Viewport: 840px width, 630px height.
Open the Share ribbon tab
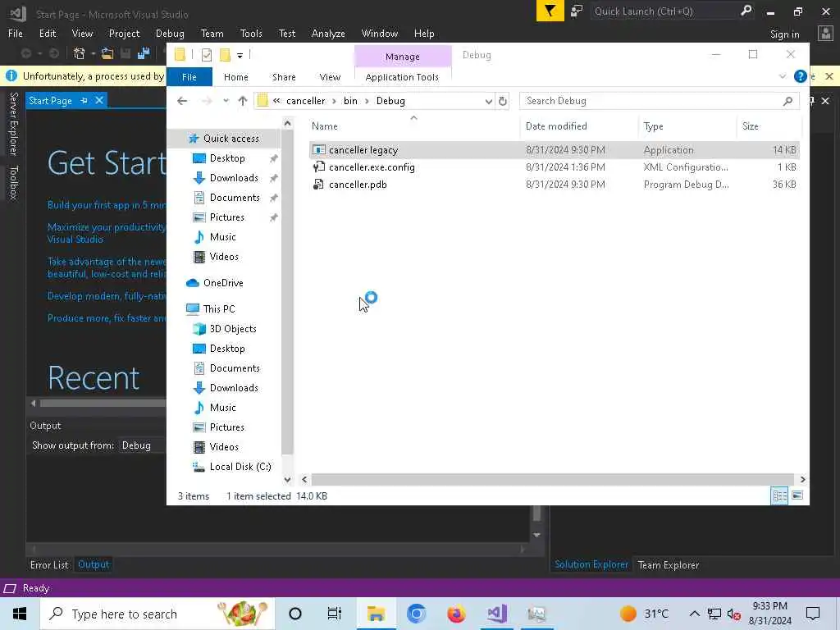[284, 77]
